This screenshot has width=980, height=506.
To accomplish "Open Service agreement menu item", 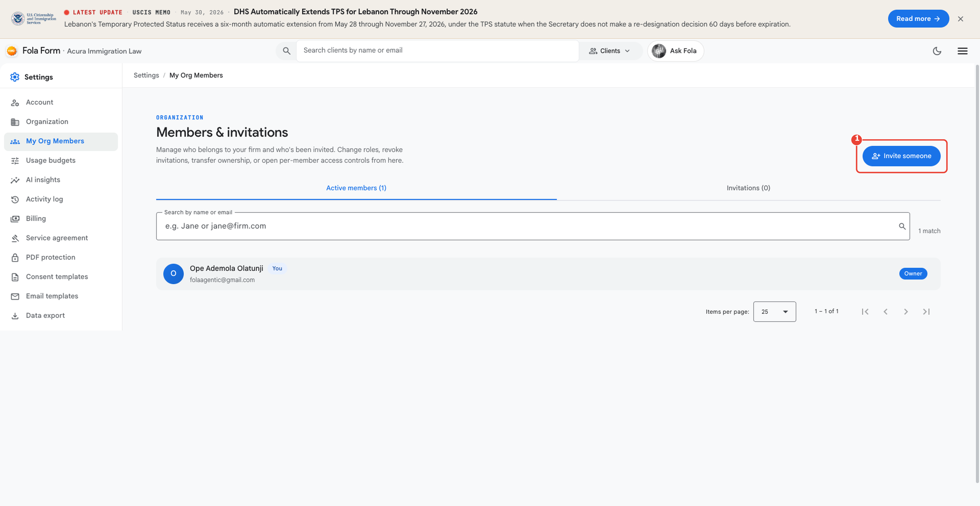I will [x=61, y=238].
